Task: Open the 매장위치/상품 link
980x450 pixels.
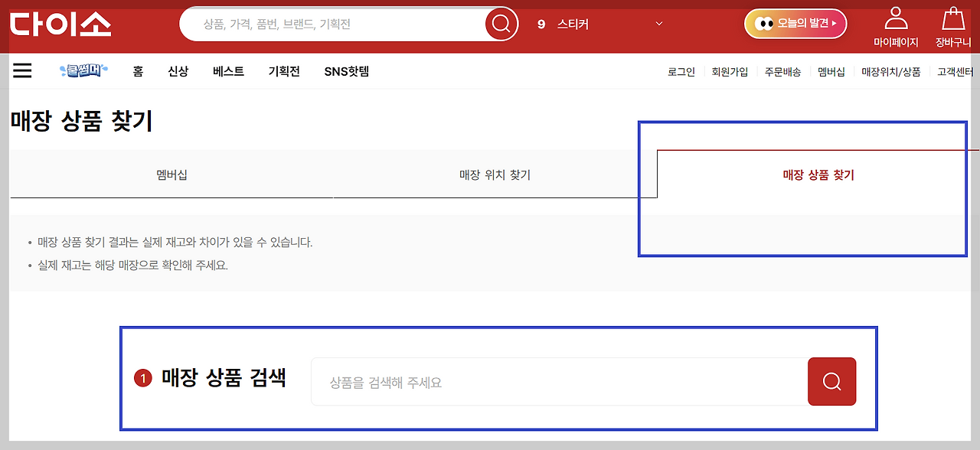Action: tap(891, 72)
